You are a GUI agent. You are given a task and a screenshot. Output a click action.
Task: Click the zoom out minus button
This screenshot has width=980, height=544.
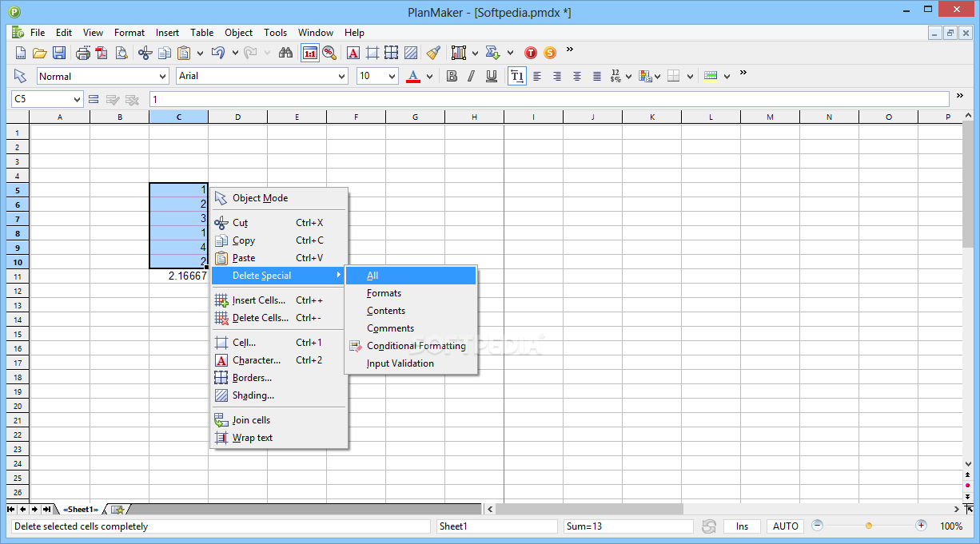pyautogui.click(x=817, y=526)
